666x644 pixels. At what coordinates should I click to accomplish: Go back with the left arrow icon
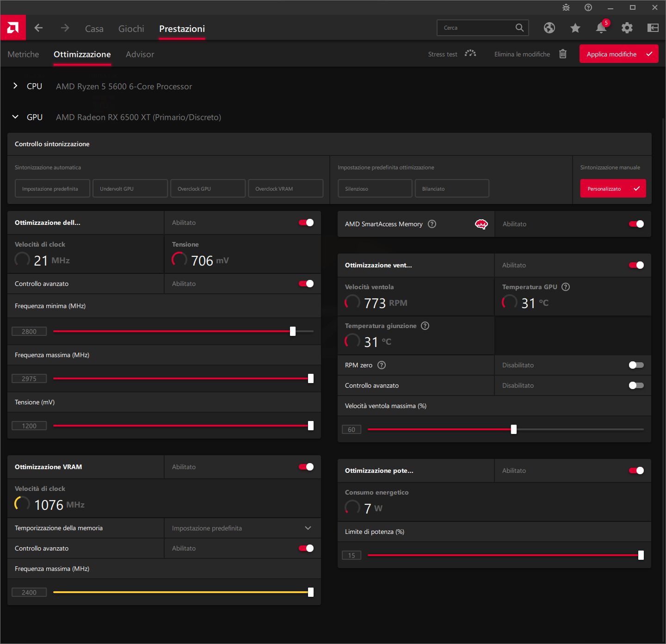[x=39, y=28]
